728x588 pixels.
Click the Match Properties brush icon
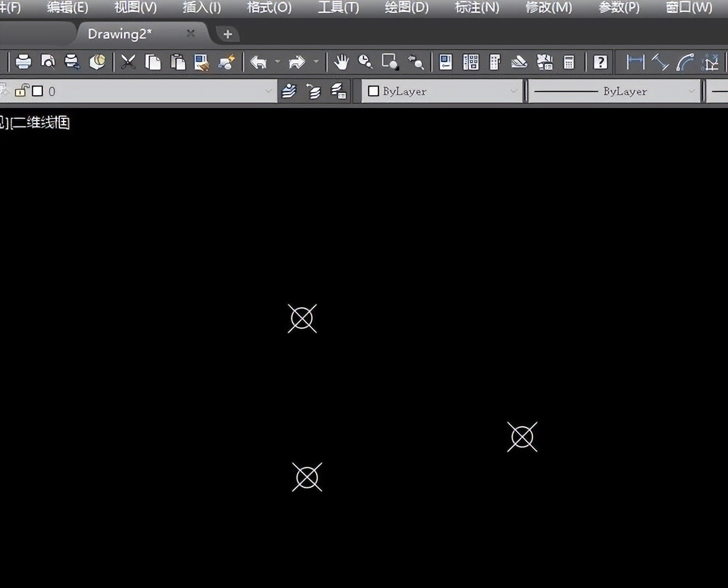pos(226,62)
